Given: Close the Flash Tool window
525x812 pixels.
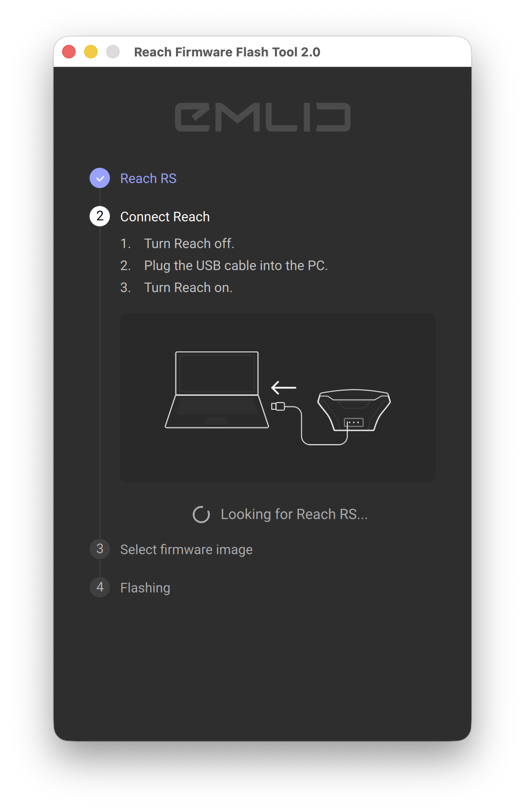Looking at the screenshot, I should pos(69,52).
